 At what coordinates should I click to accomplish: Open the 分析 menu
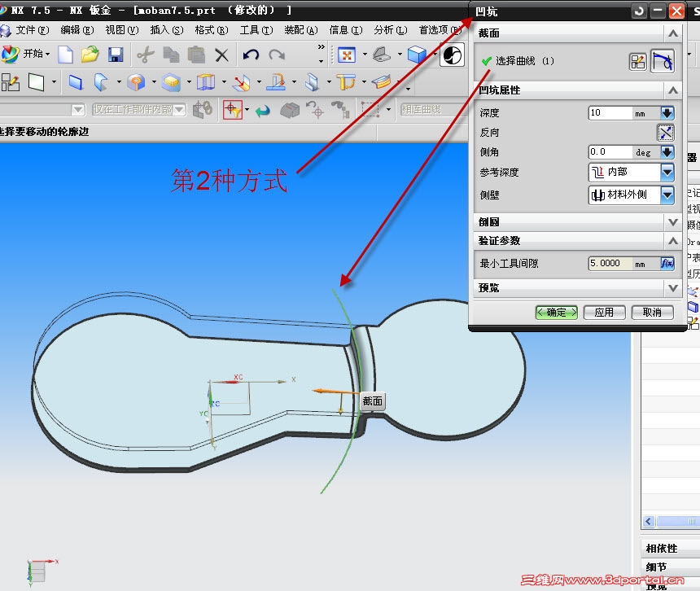(391, 30)
